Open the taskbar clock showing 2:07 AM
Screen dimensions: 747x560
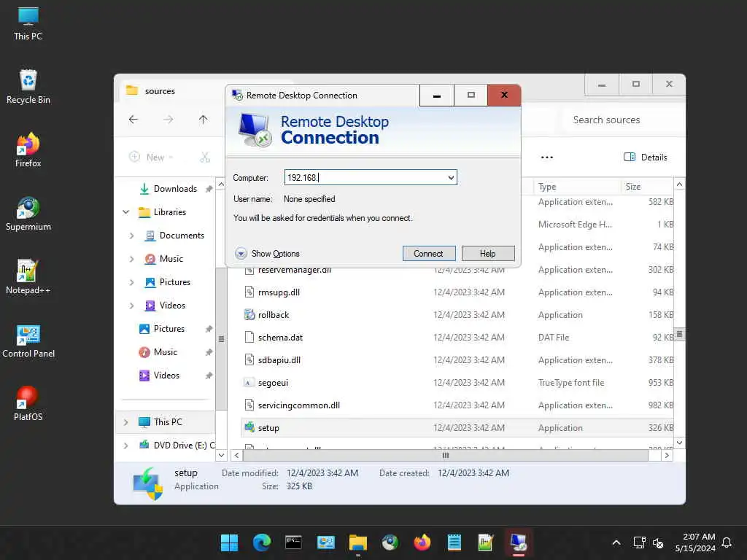coord(694,542)
